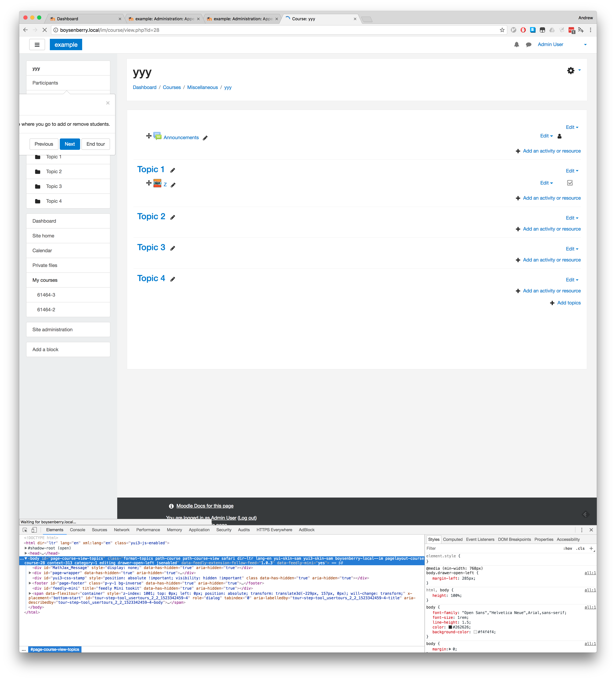This screenshot has height=680, width=616.
Task: Click the #f4f4f4 background-color swatch
Action: click(x=475, y=632)
